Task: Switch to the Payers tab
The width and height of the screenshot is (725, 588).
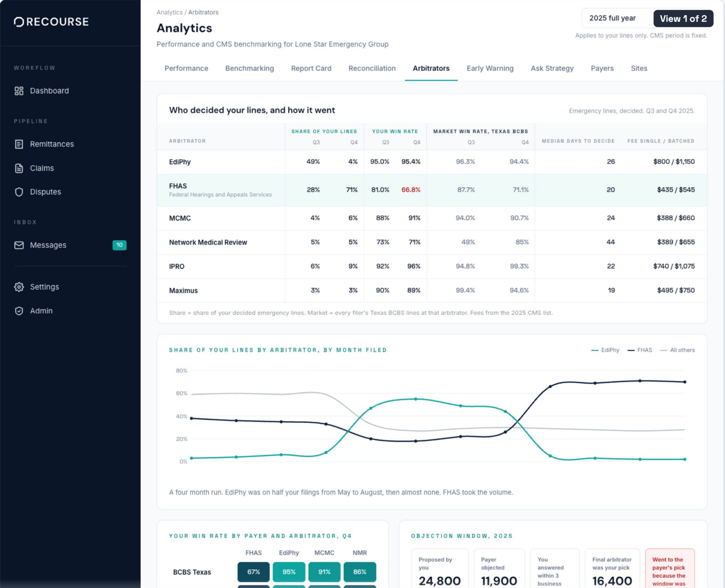Action: 602,68
